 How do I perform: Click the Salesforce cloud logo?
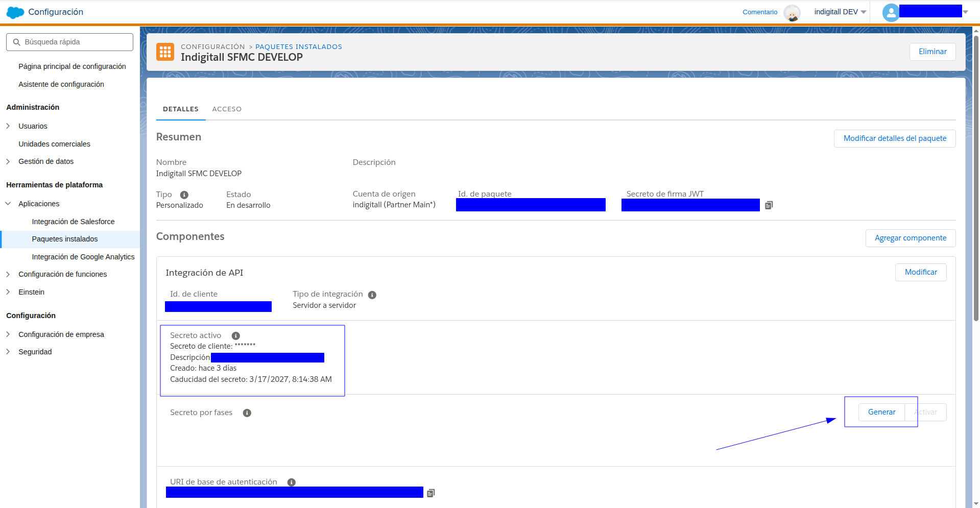pos(15,12)
